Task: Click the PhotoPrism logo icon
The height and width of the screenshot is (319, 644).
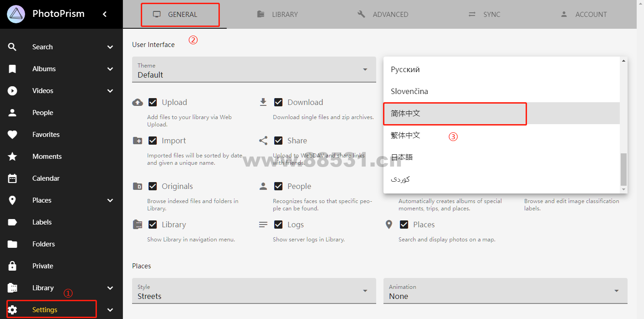Action: [16, 14]
